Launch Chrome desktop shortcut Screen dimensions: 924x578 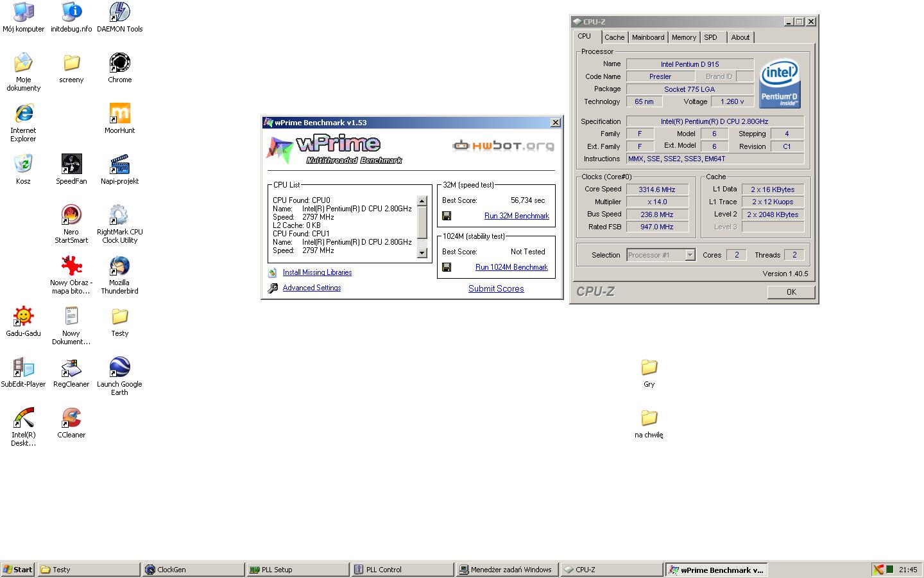(x=119, y=62)
